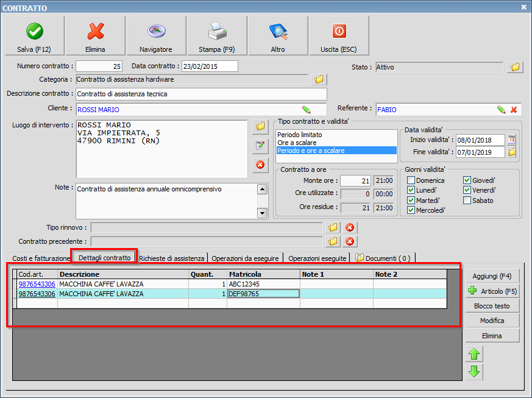Open Operazioni eseguite tab
This screenshot has width=532, height=398.
click(x=317, y=258)
